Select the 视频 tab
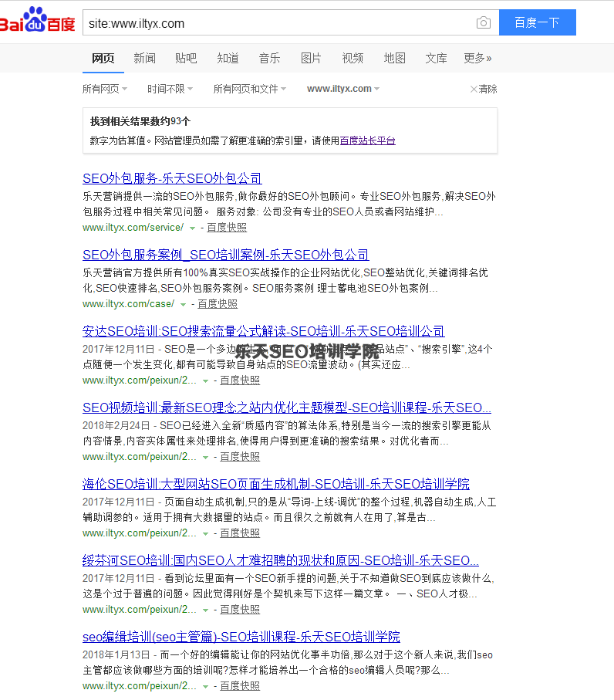614x700 pixels. [x=353, y=58]
